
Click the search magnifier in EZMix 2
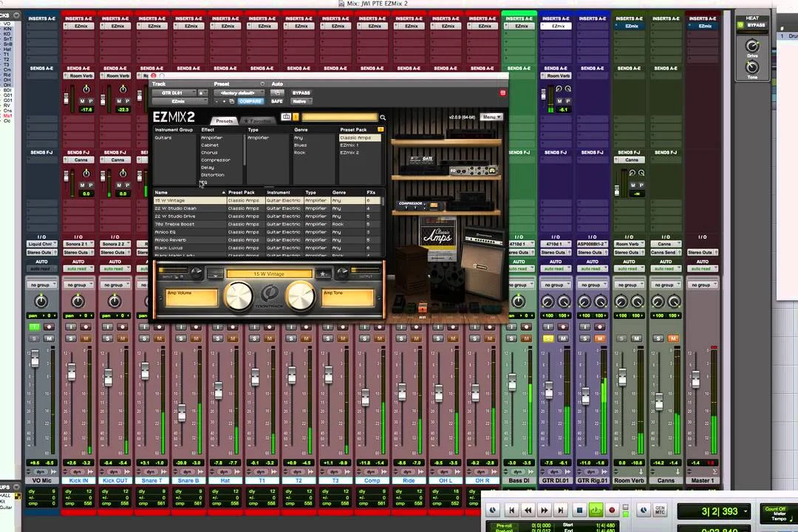[x=383, y=117]
